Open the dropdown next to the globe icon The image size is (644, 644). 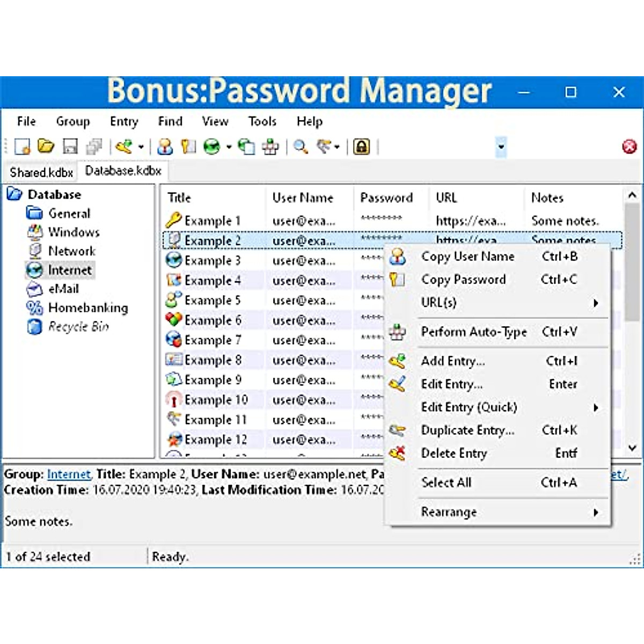tap(228, 147)
